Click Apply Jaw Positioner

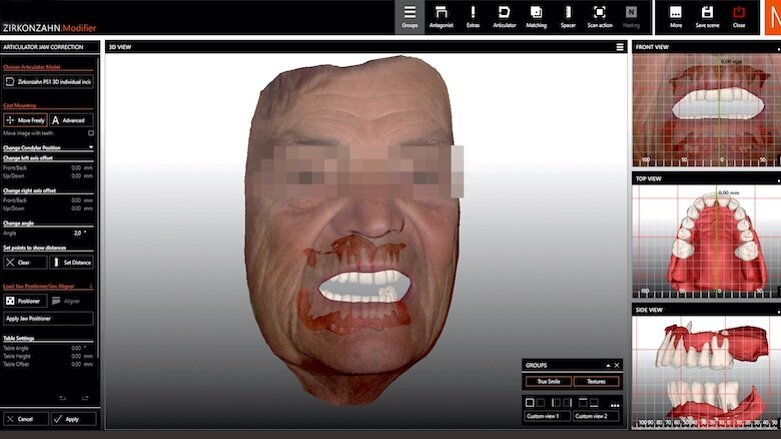(48, 318)
